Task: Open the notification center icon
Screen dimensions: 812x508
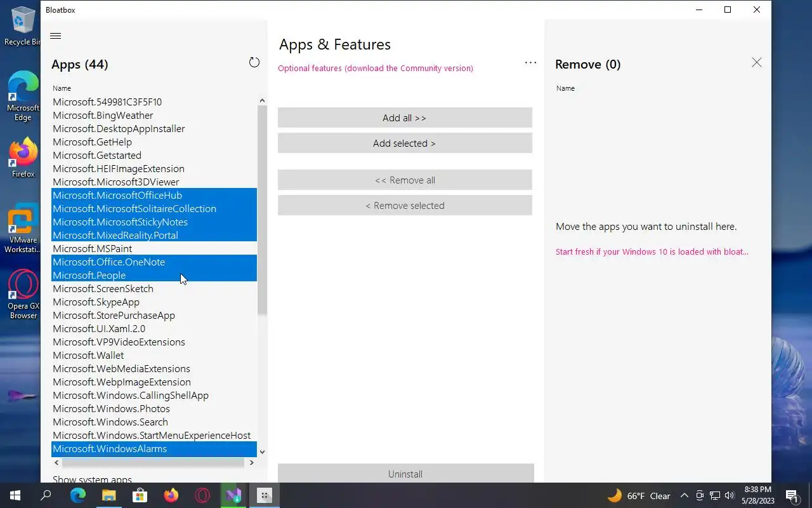Action: [x=791, y=496]
